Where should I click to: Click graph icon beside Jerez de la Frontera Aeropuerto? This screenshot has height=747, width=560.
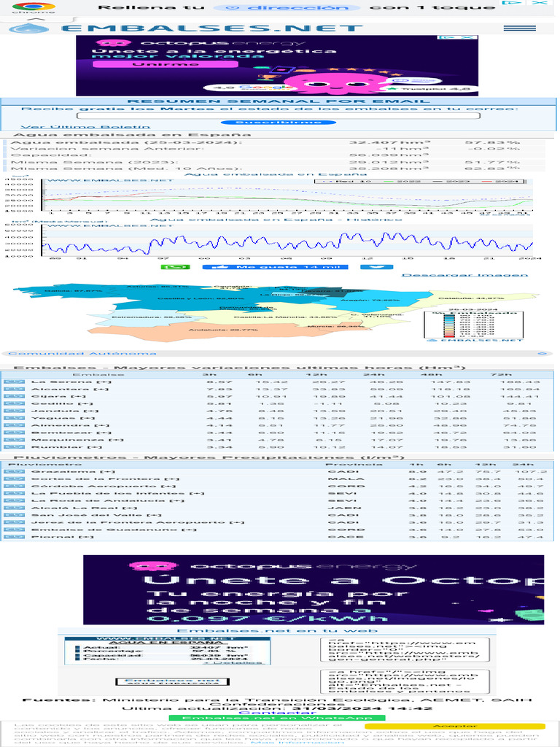(14, 522)
